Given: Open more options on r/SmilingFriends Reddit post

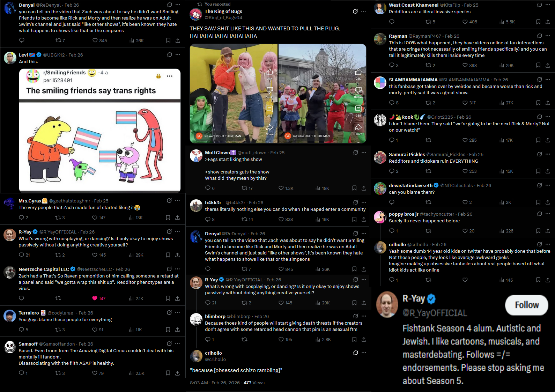Looking at the screenshot, I should (170, 76).
